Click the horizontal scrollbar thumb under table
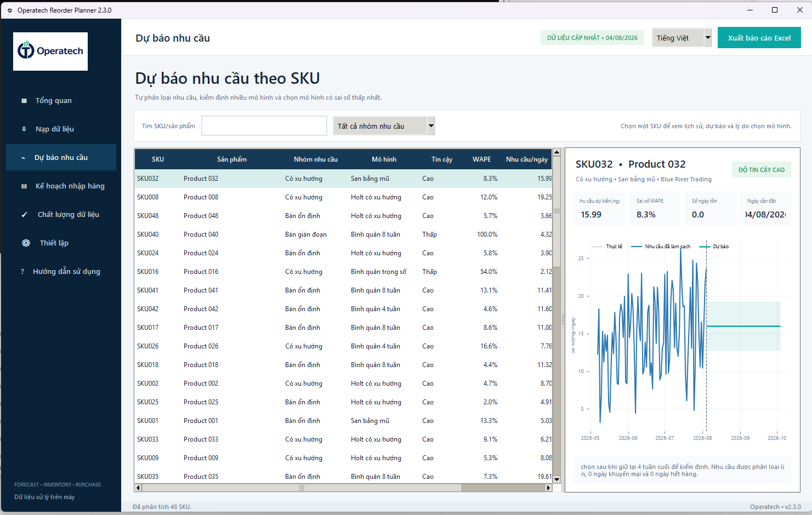The height and width of the screenshot is (515, 812). pyautogui.click(x=302, y=488)
